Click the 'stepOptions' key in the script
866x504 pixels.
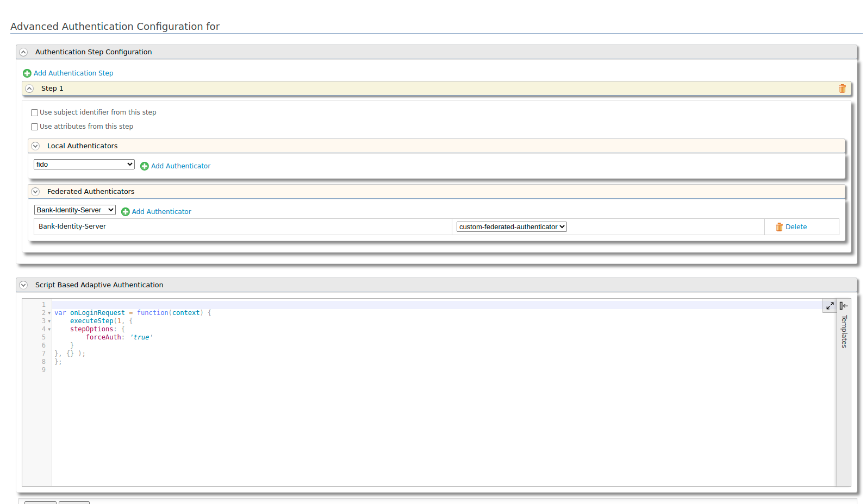[x=92, y=329]
